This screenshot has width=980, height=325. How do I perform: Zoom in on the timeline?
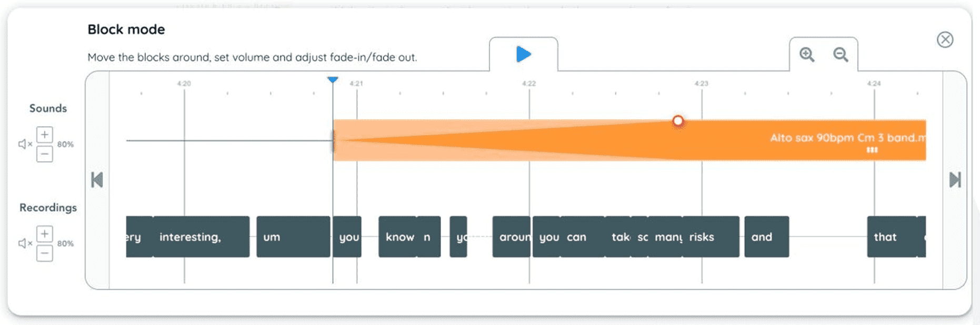807,55
